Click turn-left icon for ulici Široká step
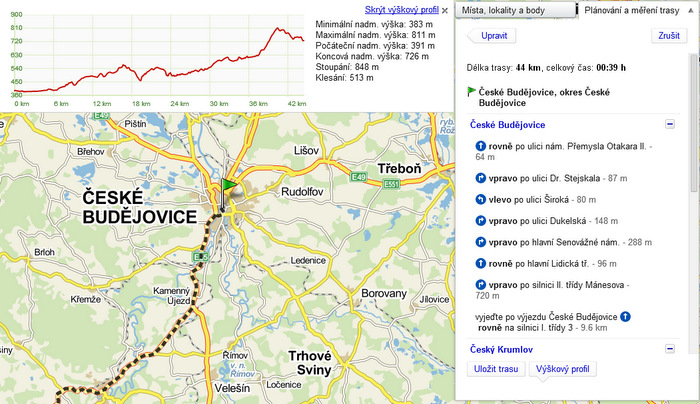Screen dimensions: 700x404 coord(481,198)
